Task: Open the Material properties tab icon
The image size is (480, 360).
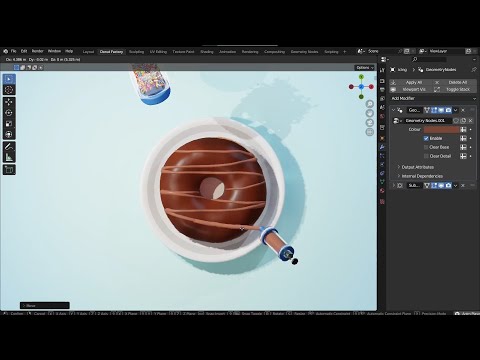Action: (x=382, y=191)
